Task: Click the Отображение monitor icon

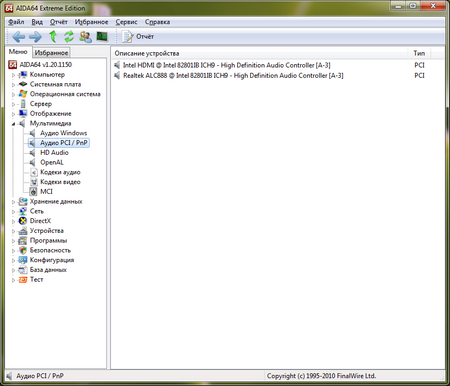Action: [23, 113]
